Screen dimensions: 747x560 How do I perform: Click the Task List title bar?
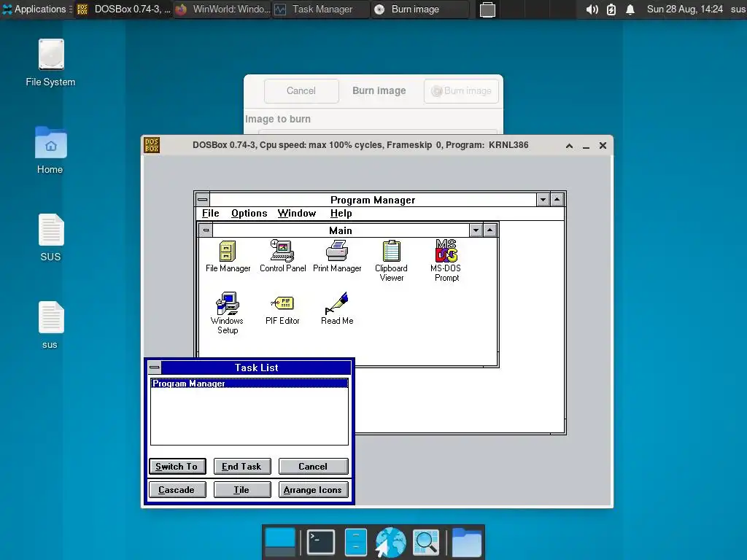coord(256,367)
